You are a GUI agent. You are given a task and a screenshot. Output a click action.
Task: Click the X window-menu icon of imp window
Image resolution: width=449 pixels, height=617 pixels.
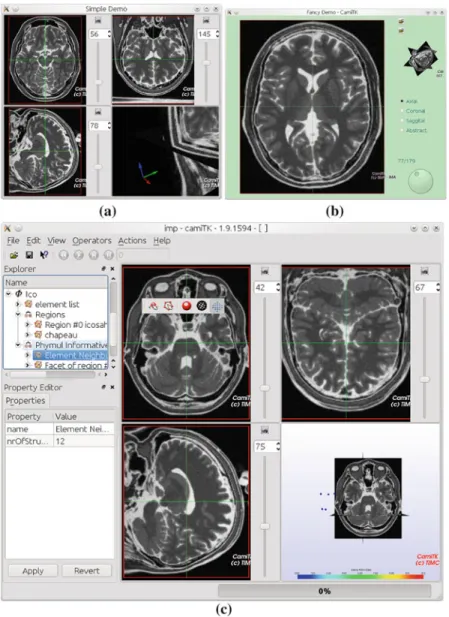coord(7,228)
